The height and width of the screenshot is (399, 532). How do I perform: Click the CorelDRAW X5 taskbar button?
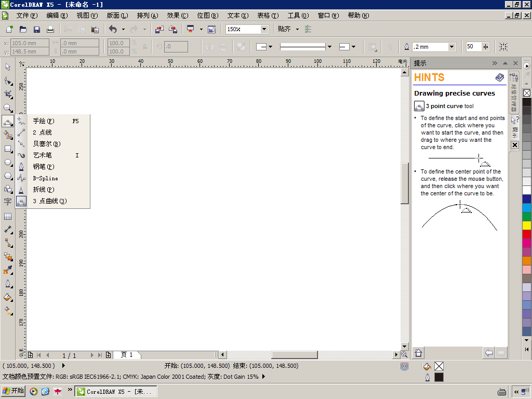(x=116, y=392)
